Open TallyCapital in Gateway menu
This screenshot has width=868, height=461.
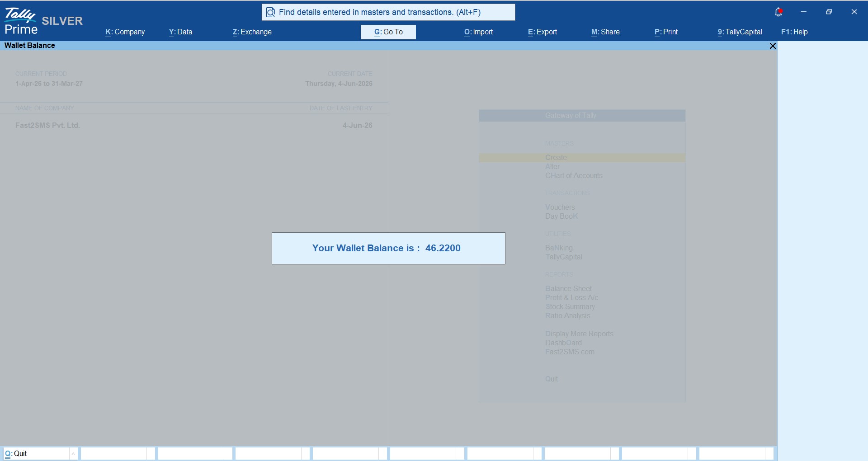pos(564,257)
